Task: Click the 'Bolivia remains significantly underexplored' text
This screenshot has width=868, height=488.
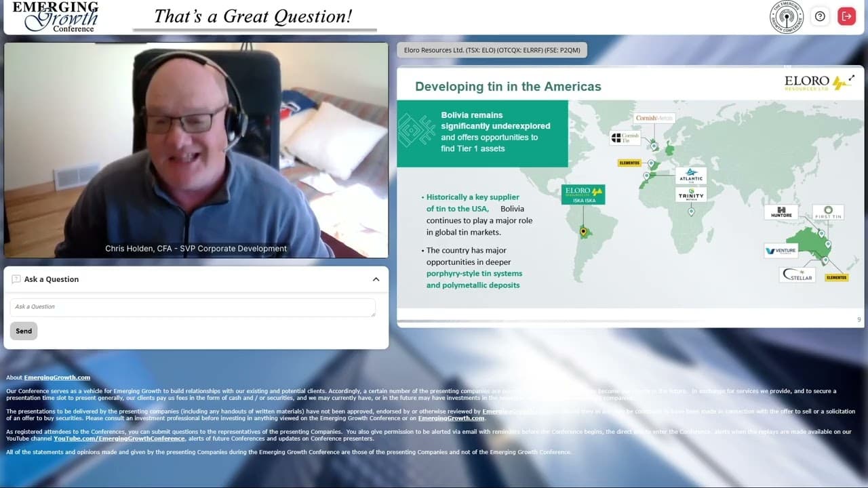Action: pos(496,121)
